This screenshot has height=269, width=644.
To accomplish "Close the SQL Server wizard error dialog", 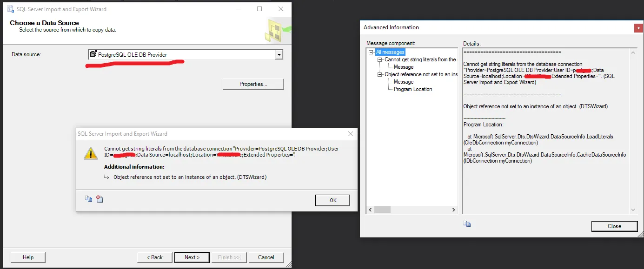I will [x=351, y=134].
